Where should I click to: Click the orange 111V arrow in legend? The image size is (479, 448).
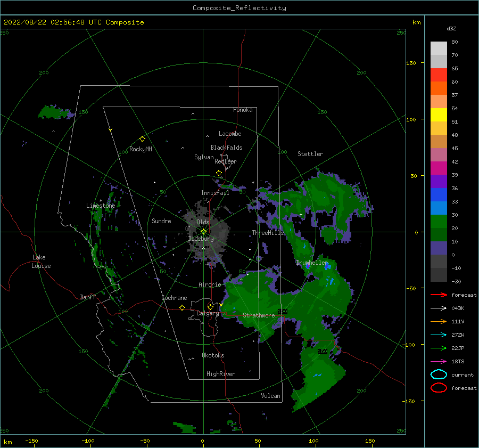pos(439,321)
